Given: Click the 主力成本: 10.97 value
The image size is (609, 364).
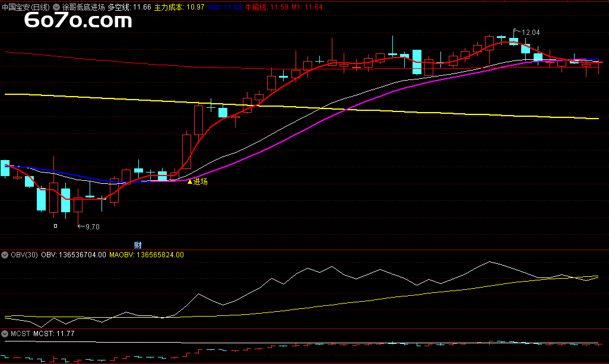Looking at the screenshot, I should (x=179, y=7).
